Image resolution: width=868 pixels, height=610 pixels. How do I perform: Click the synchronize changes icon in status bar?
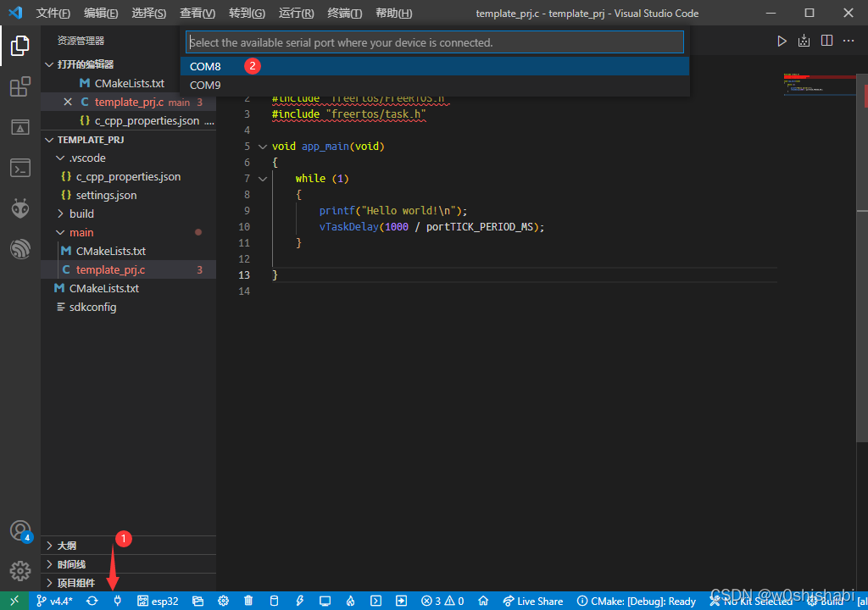click(x=92, y=601)
